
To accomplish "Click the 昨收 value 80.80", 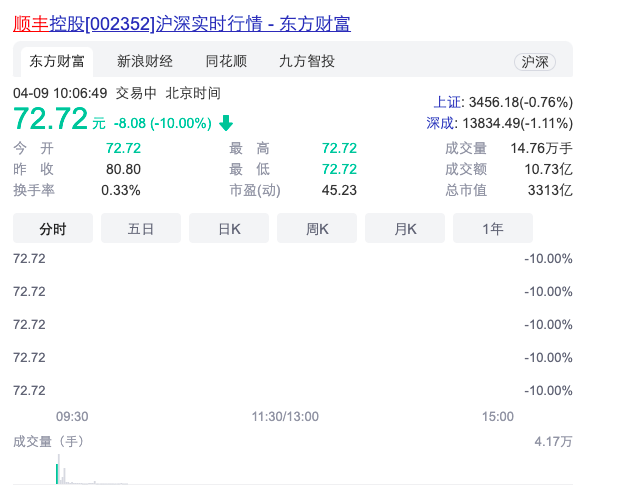I will click(123, 170).
